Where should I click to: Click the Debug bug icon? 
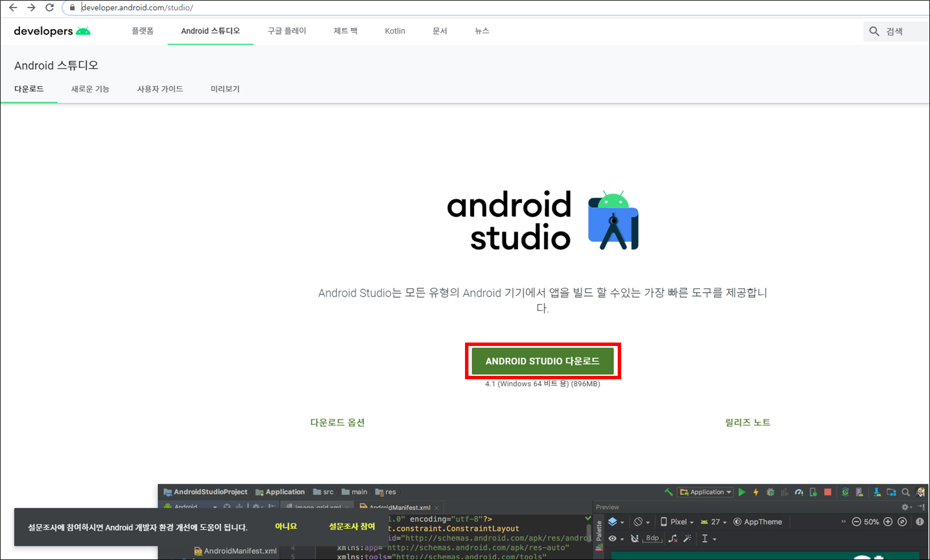coord(770,492)
